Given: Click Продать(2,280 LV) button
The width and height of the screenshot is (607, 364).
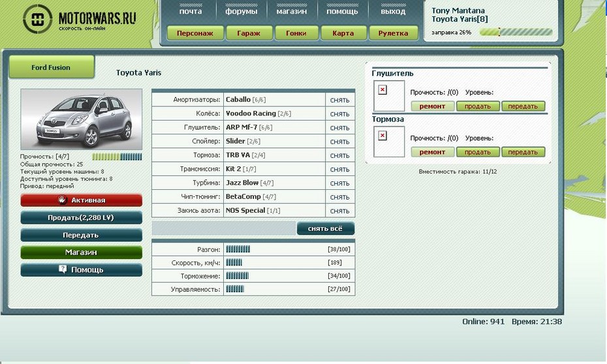Looking at the screenshot, I should [x=82, y=217].
